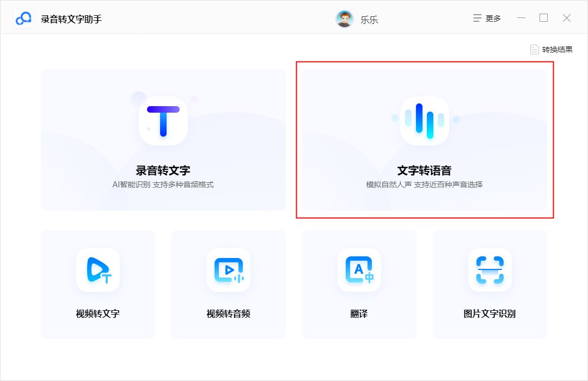Open the 视频转音频 label

[x=228, y=314]
